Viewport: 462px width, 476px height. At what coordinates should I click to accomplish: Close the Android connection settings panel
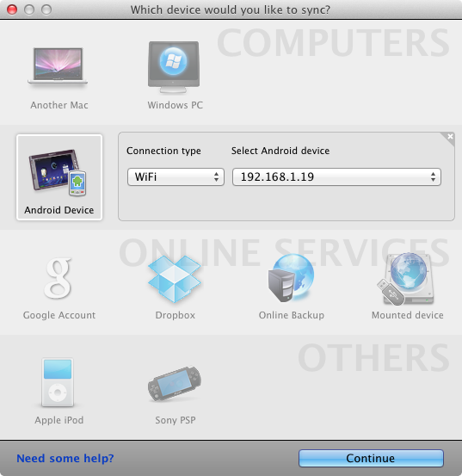click(450, 137)
